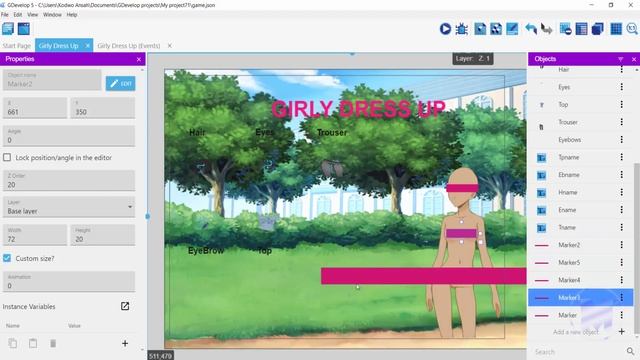Viewport: 640px width, 360px height.
Task: Uncheck the Custom size checkbox
Action: coord(7,258)
